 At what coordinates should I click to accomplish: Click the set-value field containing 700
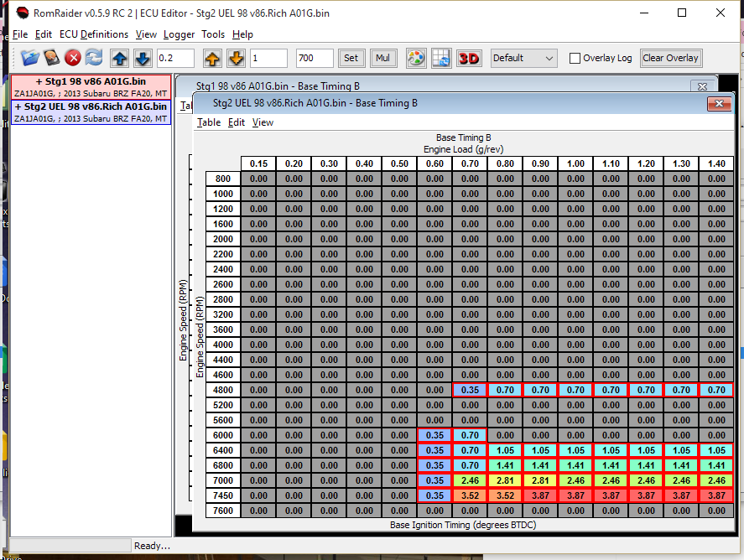[314, 58]
